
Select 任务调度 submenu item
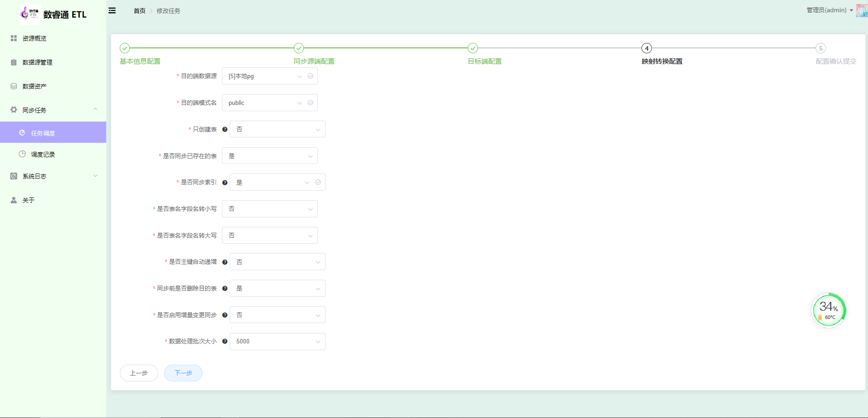53,132
